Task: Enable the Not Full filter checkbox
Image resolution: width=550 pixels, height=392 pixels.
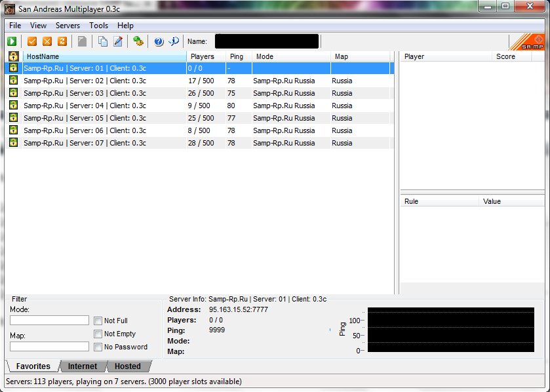Action: pyautogui.click(x=98, y=321)
